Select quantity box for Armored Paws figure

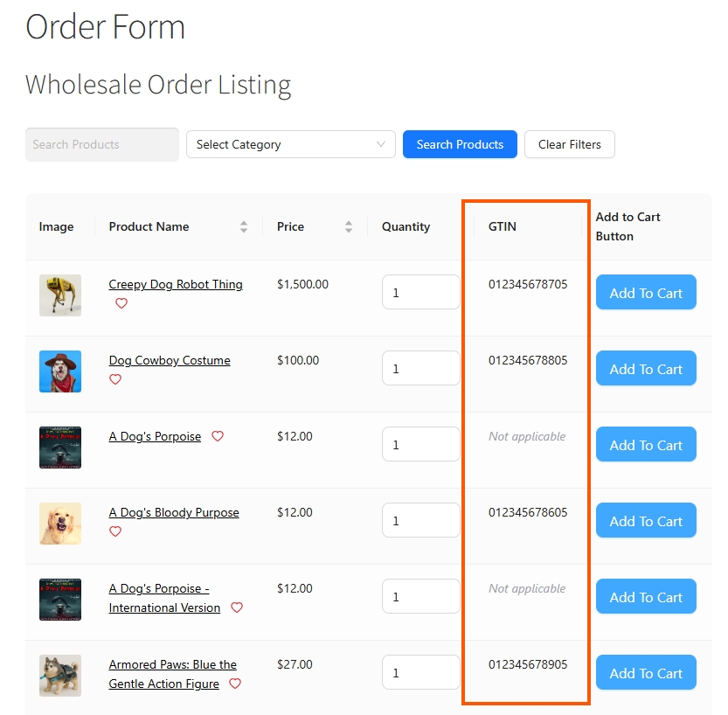pyautogui.click(x=420, y=673)
